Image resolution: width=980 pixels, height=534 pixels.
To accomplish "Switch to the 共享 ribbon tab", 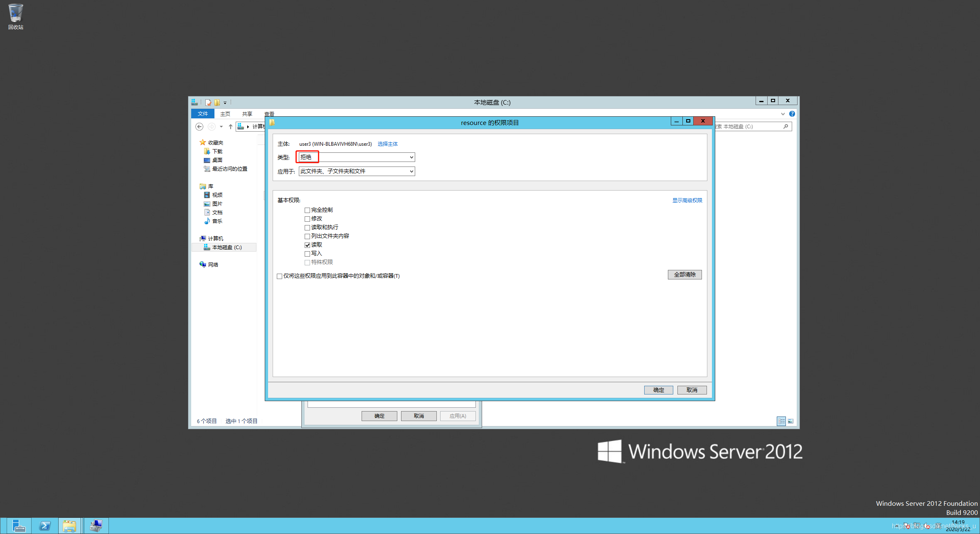I will pyautogui.click(x=247, y=114).
